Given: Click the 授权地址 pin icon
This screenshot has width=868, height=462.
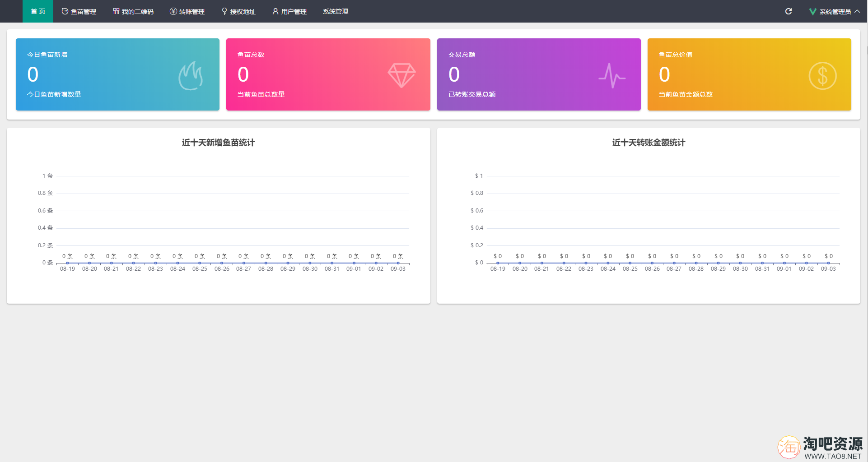Looking at the screenshot, I should pos(224,11).
